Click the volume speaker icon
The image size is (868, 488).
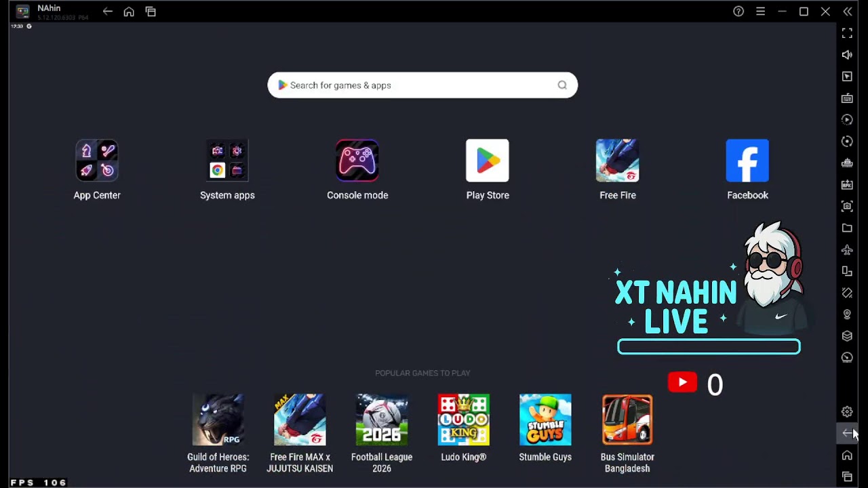847,55
